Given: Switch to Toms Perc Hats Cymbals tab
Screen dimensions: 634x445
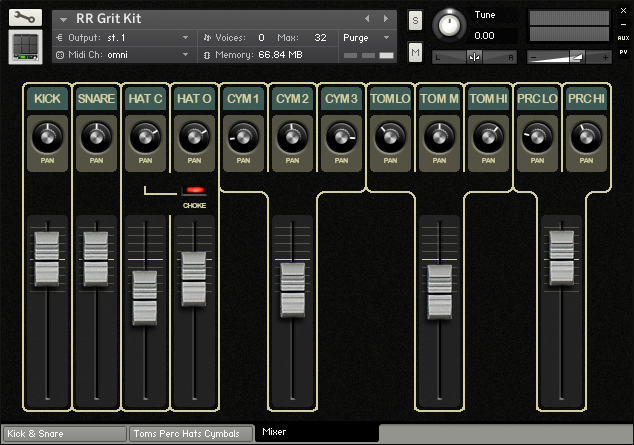Looking at the screenshot, I should tap(190, 434).
